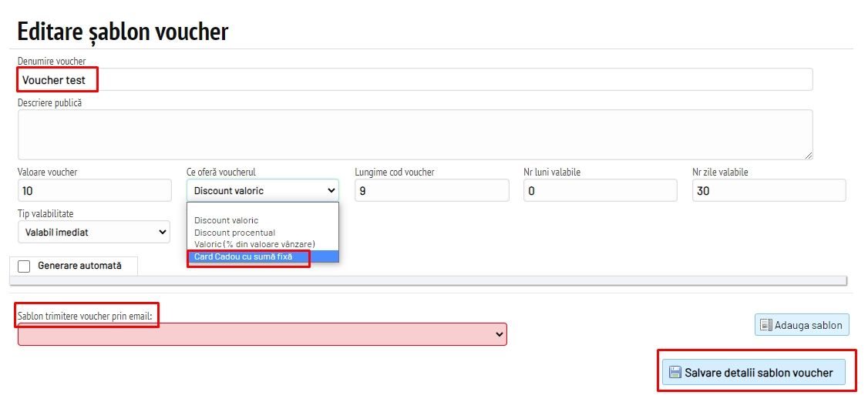Click the Nr luni valabile field
This screenshot has height=402, width=868.
[x=600, y=190]
